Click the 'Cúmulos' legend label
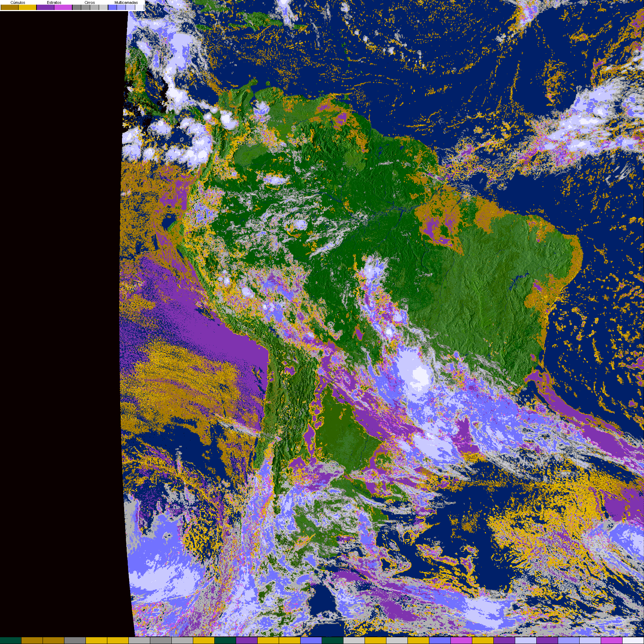This screenshot has width=644, height=644. [18, 3]
